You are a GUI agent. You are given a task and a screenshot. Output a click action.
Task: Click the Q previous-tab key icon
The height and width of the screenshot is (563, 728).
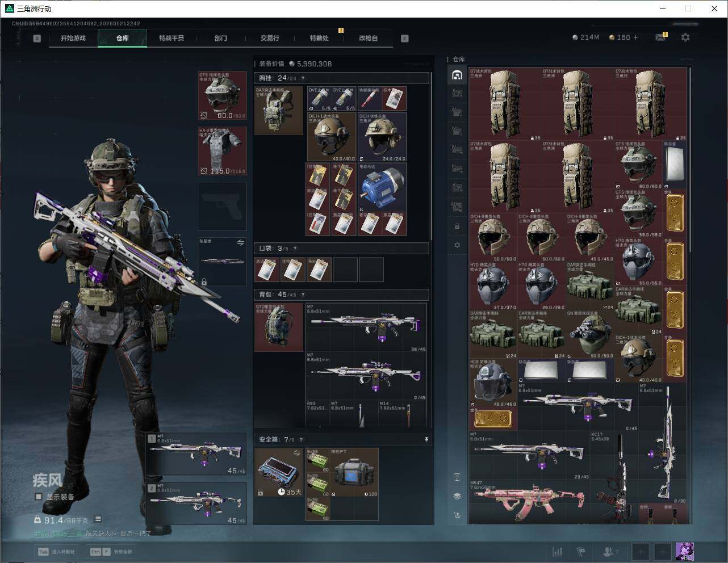(37, 39)
